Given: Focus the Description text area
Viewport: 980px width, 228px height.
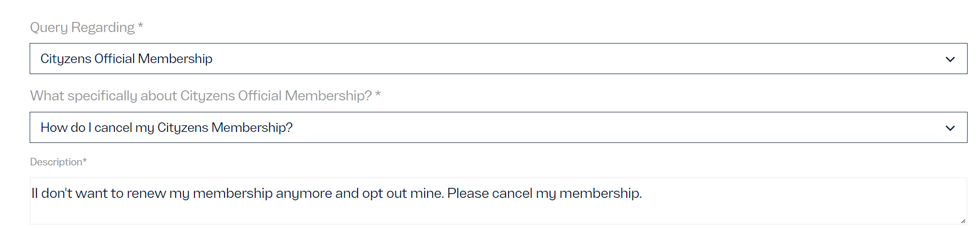Looking at the screenshot, I should (x=498, y=210).
